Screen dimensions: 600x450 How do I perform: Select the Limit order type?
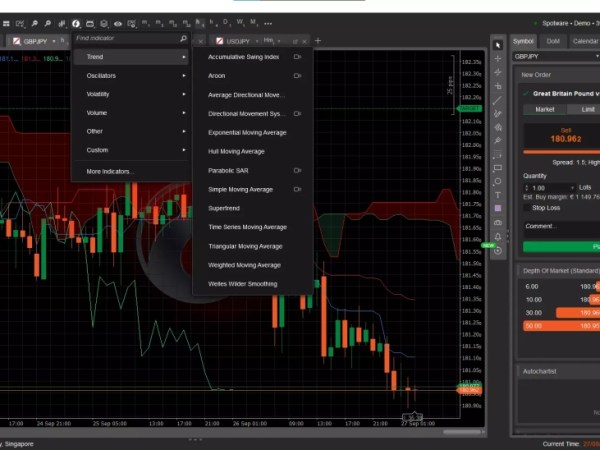click(584, 109)
